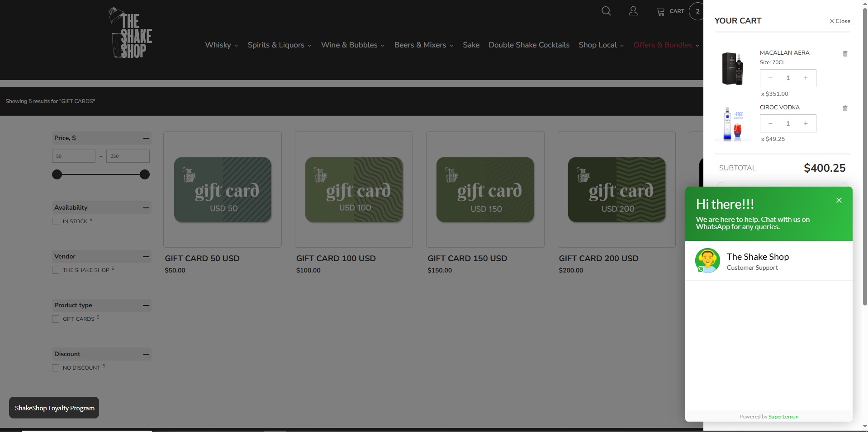Check the Gift Cards product type filter
Viewport: 868px width, 432px height.
[x=56, y=319]
